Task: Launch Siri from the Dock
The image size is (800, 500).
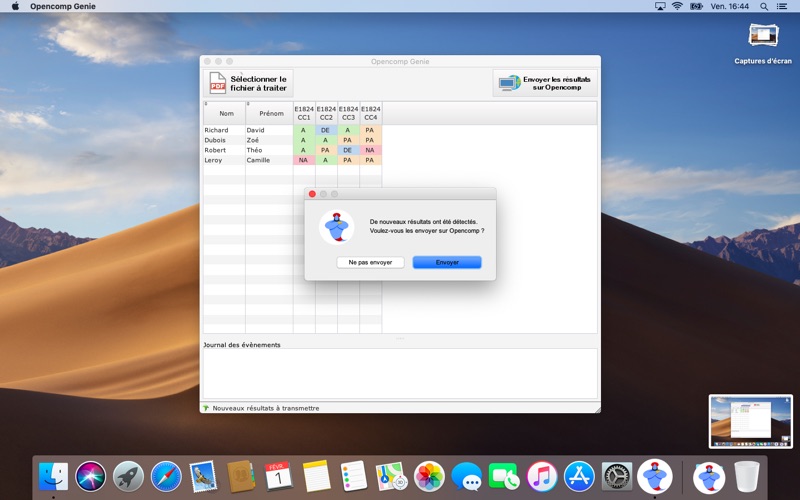Action: pyautogui.click(x=91, y=477)
